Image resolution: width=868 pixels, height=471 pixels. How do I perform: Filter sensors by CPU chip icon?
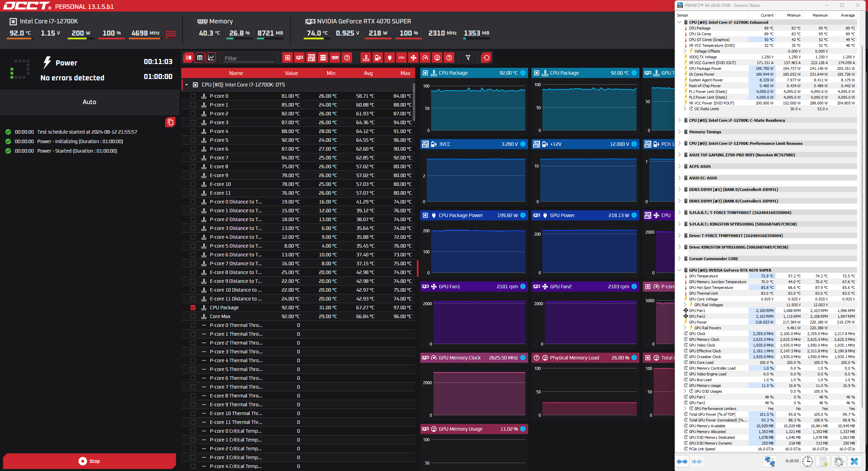point(287,58)
